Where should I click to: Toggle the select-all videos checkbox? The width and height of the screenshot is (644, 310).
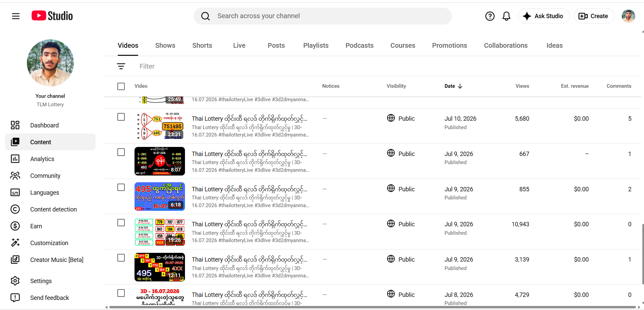pos(121,86)
